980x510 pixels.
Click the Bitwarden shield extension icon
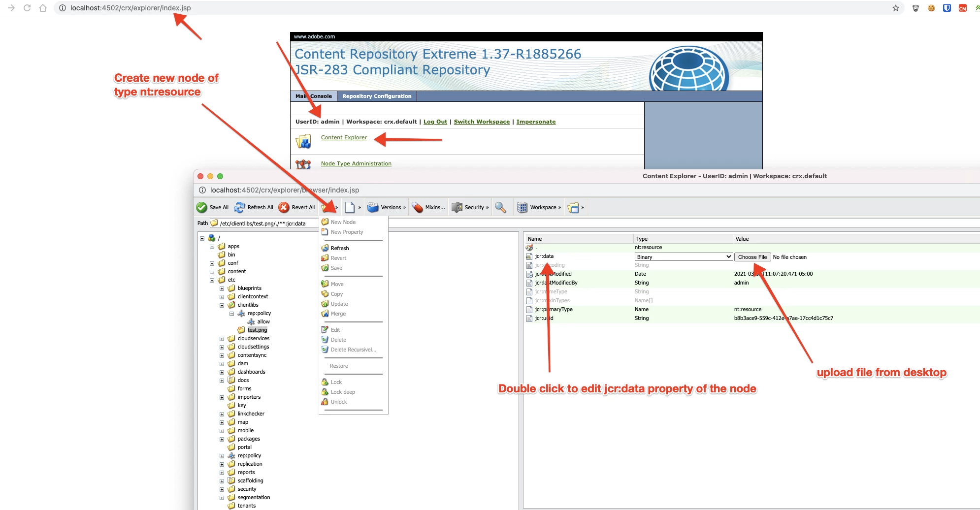[947, 8]
